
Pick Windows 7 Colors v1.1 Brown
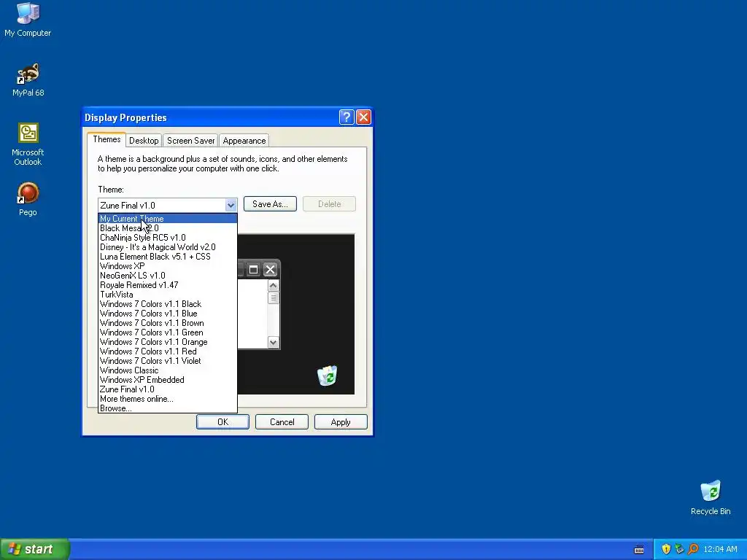click(x=168, y=323)
